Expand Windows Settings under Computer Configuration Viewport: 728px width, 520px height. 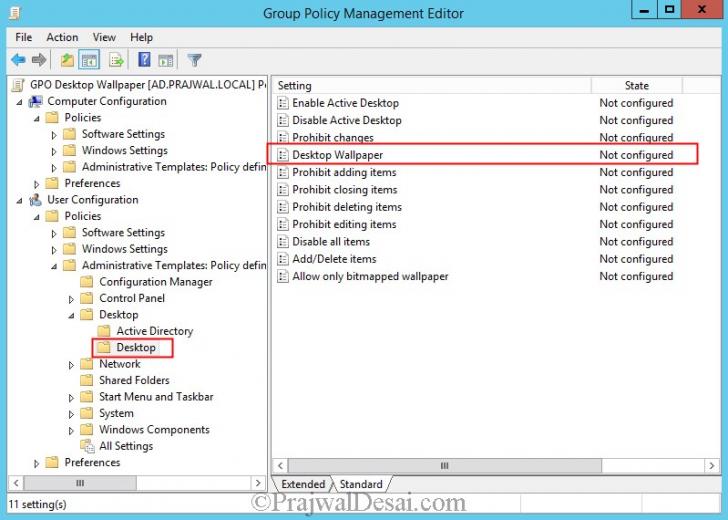pyautogui.click(x=54, y=151)
